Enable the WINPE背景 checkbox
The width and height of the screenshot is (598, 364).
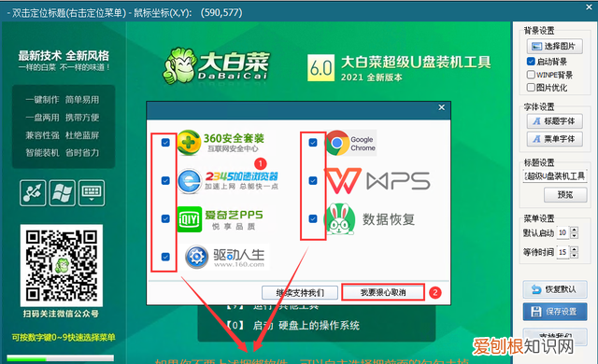(531, 75)
